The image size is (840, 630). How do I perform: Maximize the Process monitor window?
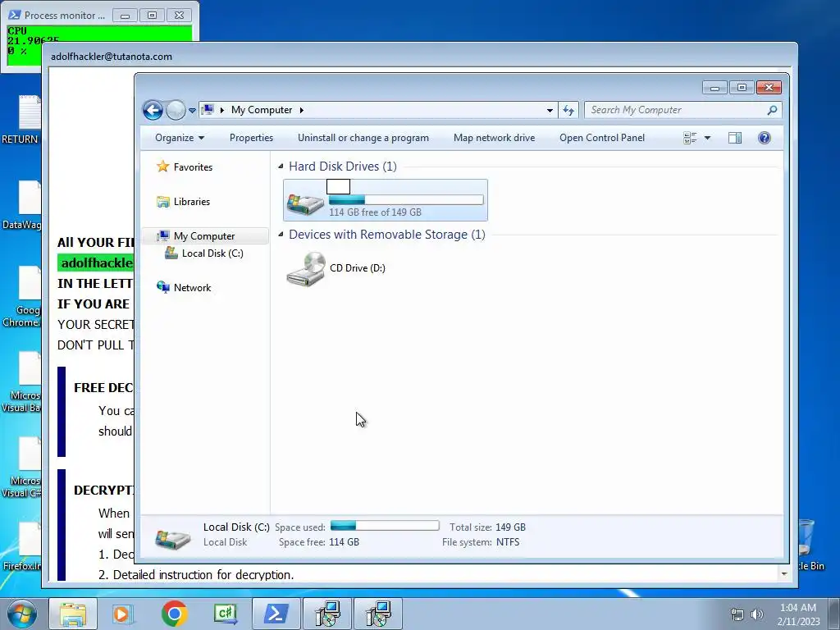pyautogui.click(x=152, y=16)
